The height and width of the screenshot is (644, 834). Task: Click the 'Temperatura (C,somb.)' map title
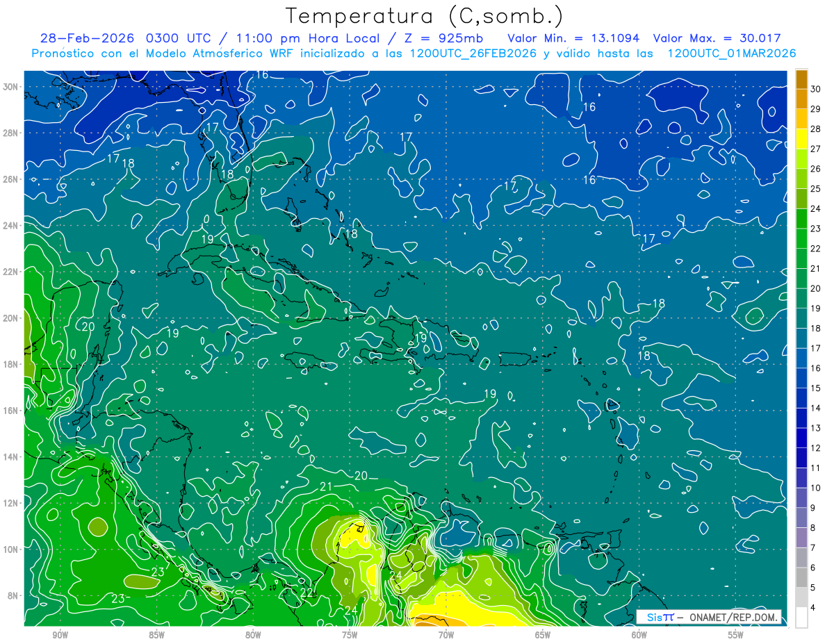425,16
